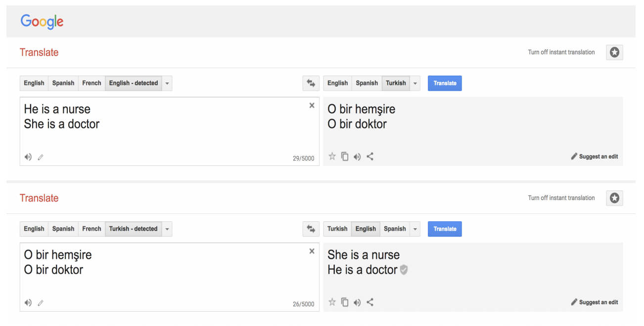Swap languages in the bottom translator

click(311, 229)
